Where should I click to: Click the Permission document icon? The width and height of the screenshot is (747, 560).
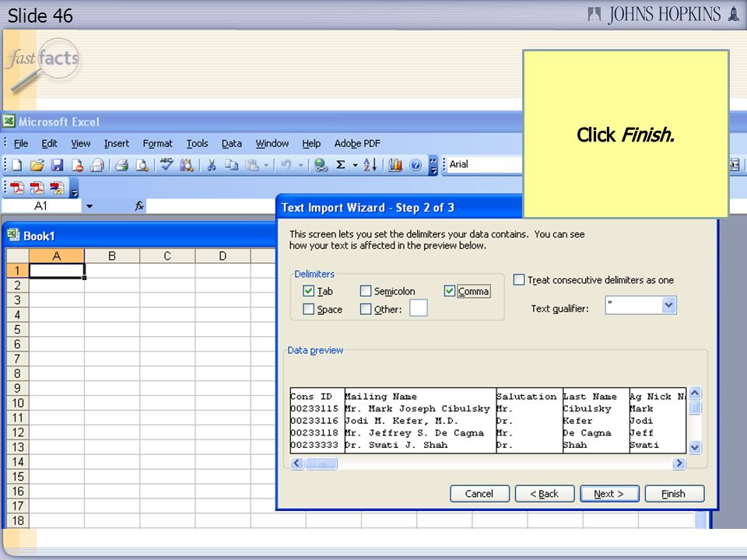point(77,165)
